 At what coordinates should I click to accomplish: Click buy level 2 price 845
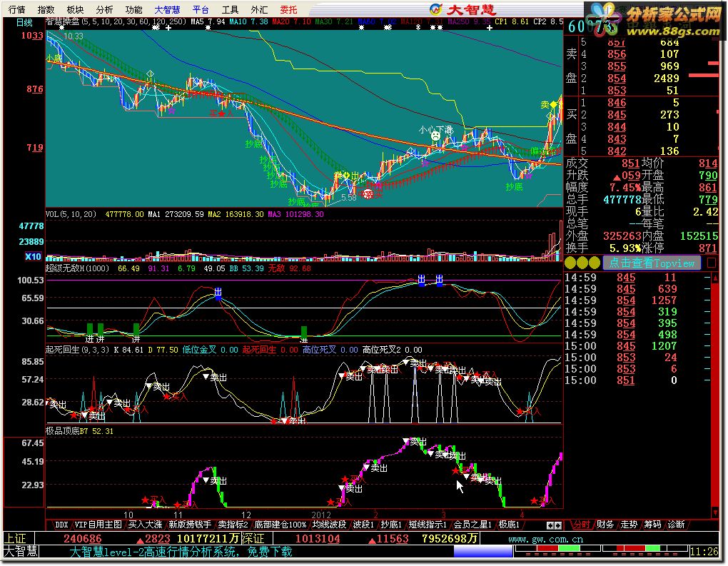(617, 115)
